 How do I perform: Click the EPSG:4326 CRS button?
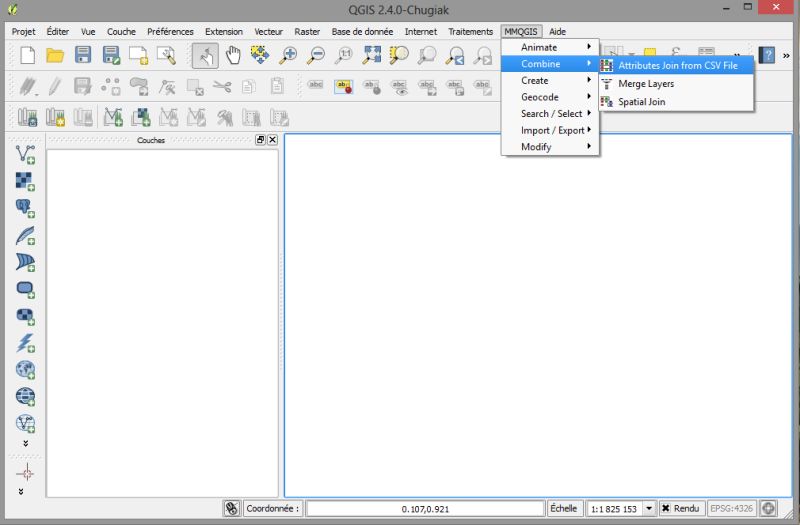[731, 508]
